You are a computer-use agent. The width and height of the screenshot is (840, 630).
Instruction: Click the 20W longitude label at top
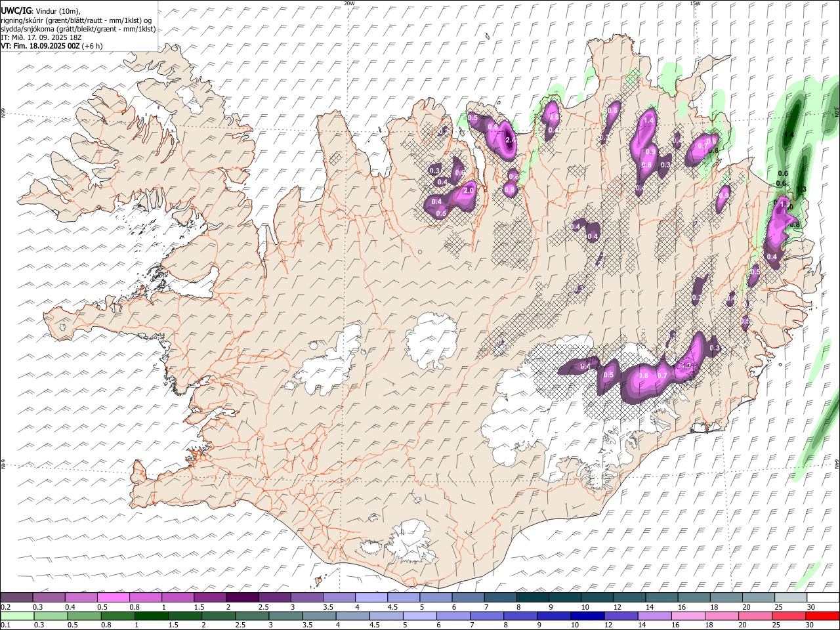pyautogui.click(x=349, y=3)
